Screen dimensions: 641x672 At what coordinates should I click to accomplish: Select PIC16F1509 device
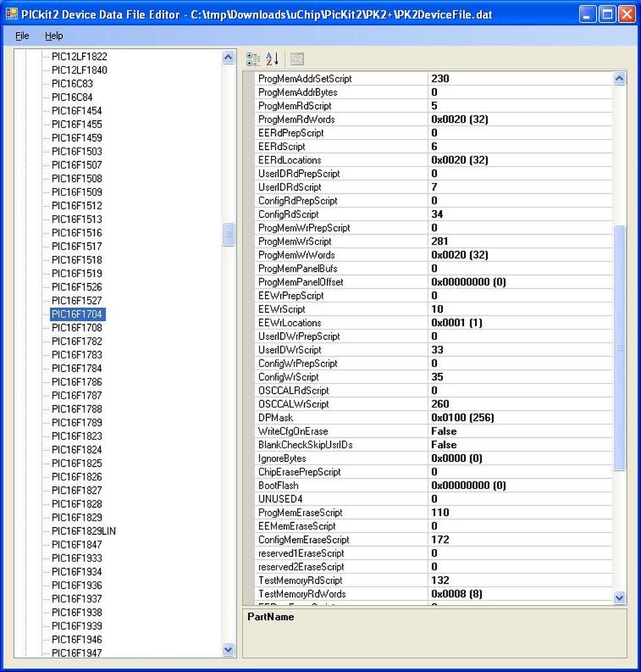click(77, 192)
